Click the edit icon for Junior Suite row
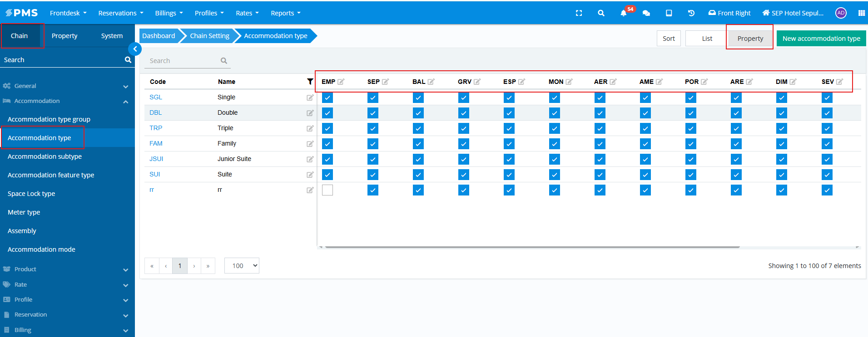Image resolution: width=868 pixels, height=337 pixels. (x=310, y=159)
